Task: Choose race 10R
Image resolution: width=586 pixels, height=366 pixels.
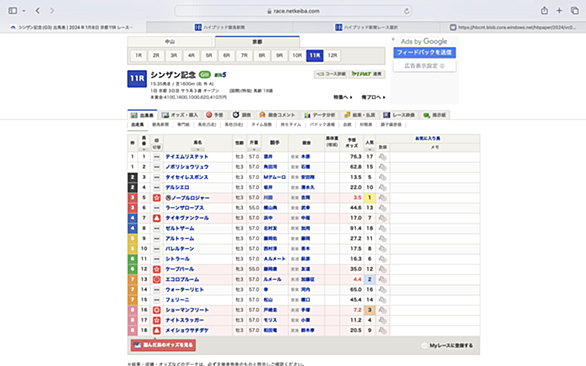Action: 297,55
